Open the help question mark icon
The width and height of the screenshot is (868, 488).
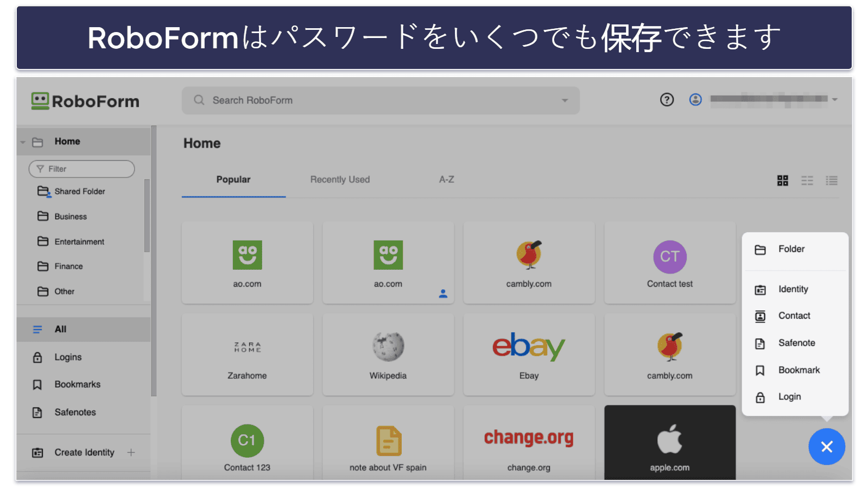coord(667,99)
